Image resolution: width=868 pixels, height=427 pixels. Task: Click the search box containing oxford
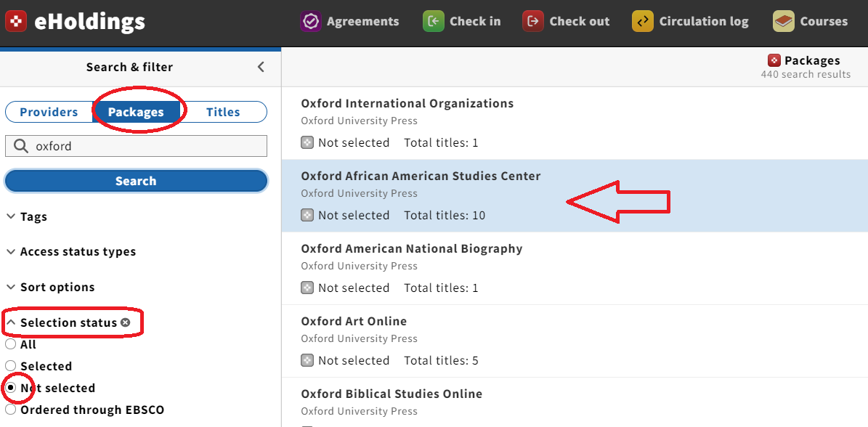(136, 146)
